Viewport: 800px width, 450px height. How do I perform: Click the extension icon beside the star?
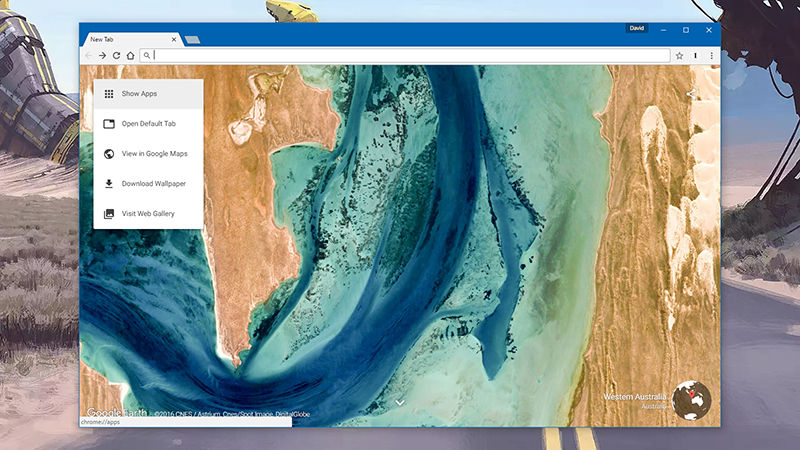(x=695, y=56)
